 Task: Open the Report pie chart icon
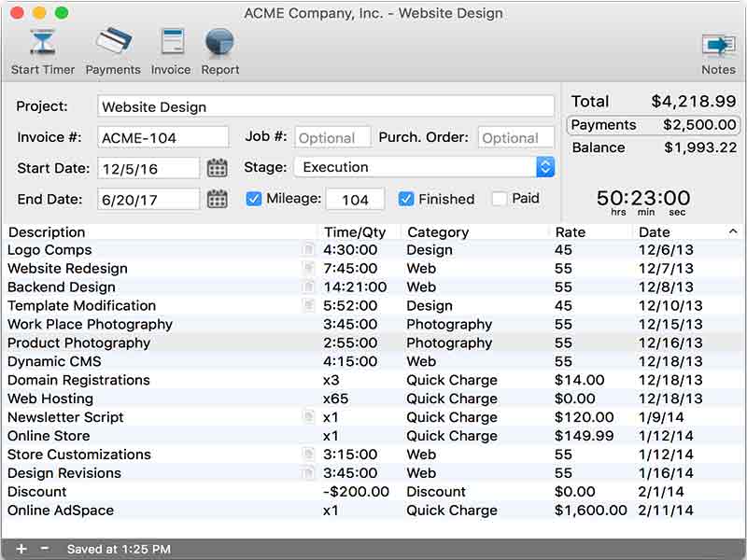tap(219, 44)
